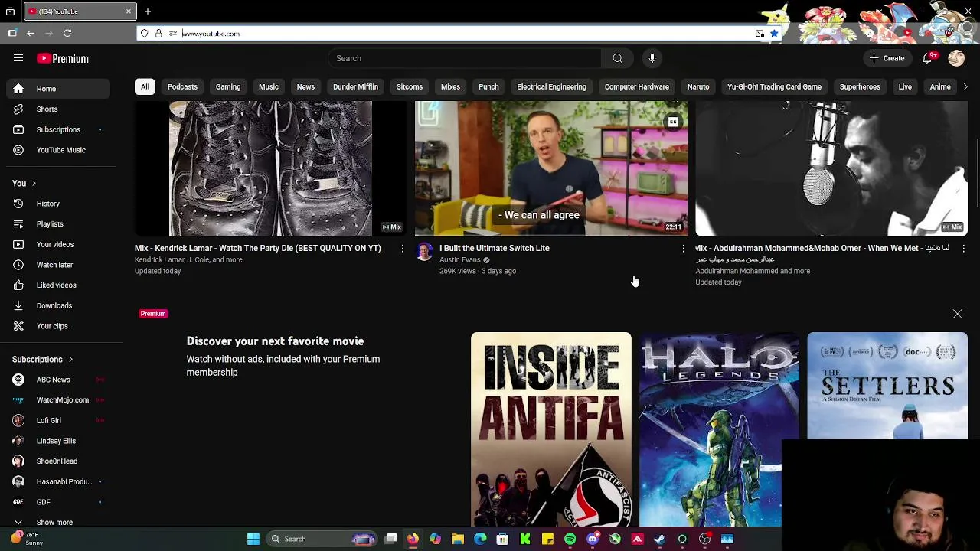
Task: Select the Gaming filter chip
Action: (228, 86)
